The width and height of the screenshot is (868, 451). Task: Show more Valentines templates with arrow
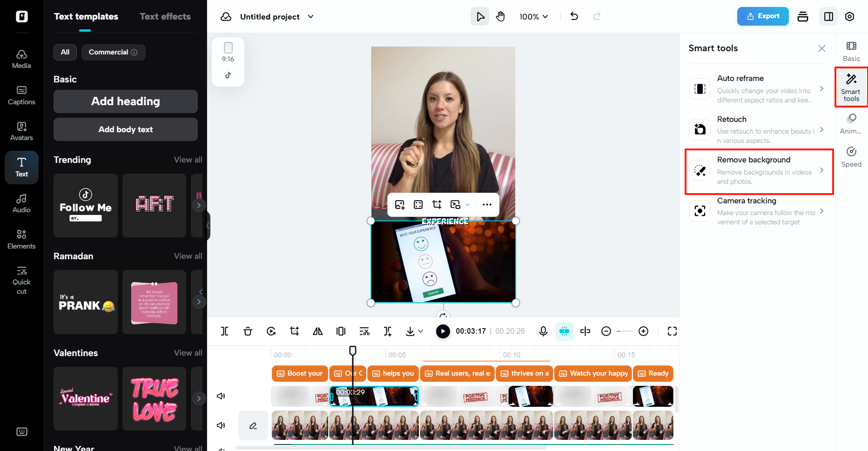(199, 398)
